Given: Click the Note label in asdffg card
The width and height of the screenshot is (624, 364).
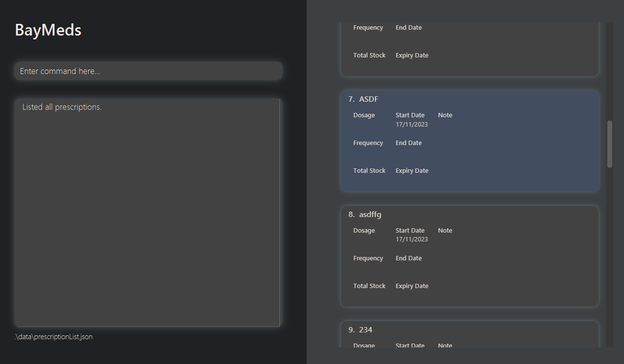Looking at the screenshot, I should click(445, 231).
